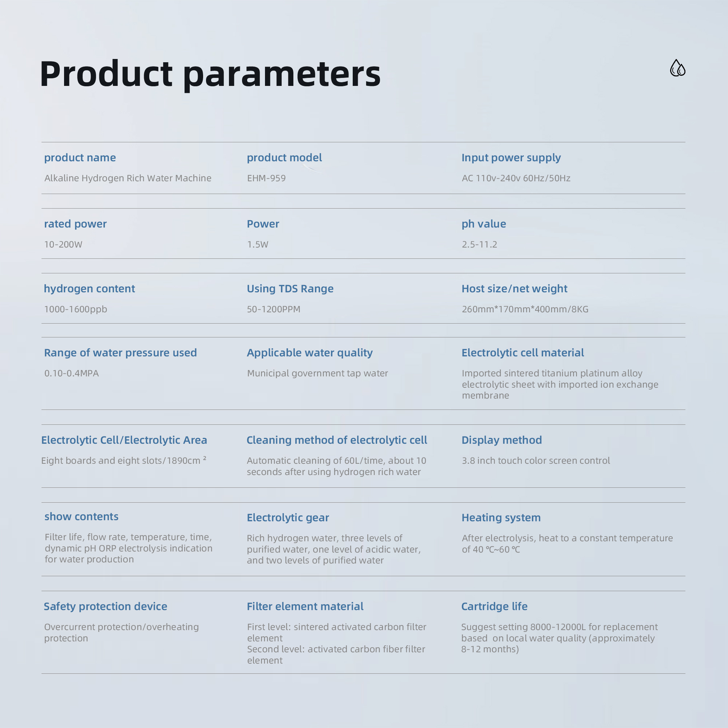Viewport: 728px width, 728px height.
Task: Click the Cartridge life heading
Action: 494,606
